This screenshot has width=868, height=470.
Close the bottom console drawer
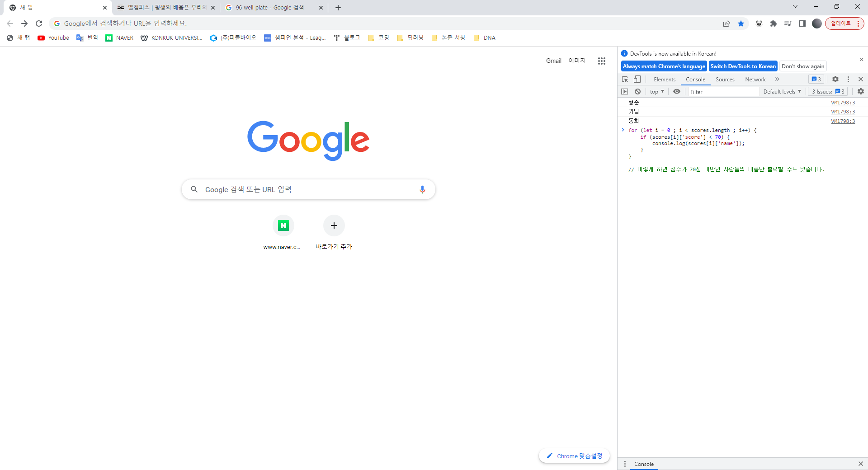click(861, 464)
